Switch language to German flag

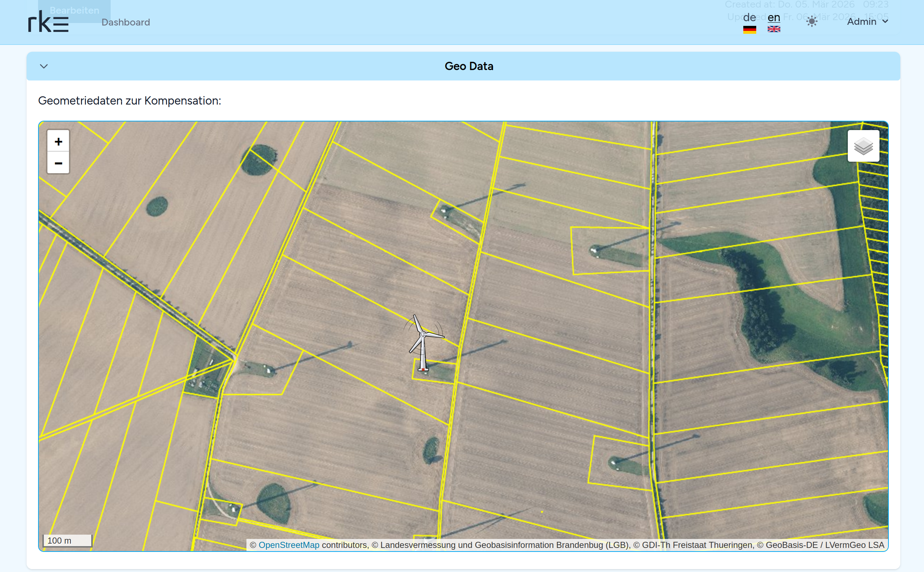(749, 29)
